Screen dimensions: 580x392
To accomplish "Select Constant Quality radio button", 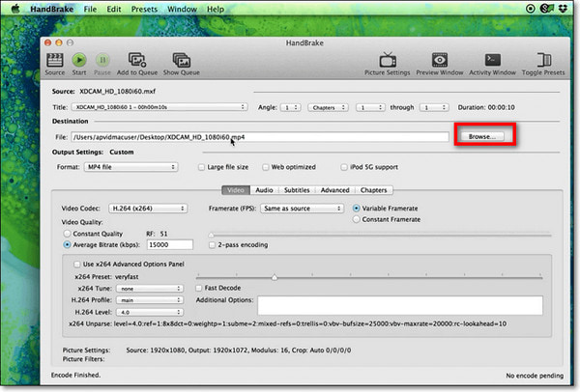I will click(67, 234).
